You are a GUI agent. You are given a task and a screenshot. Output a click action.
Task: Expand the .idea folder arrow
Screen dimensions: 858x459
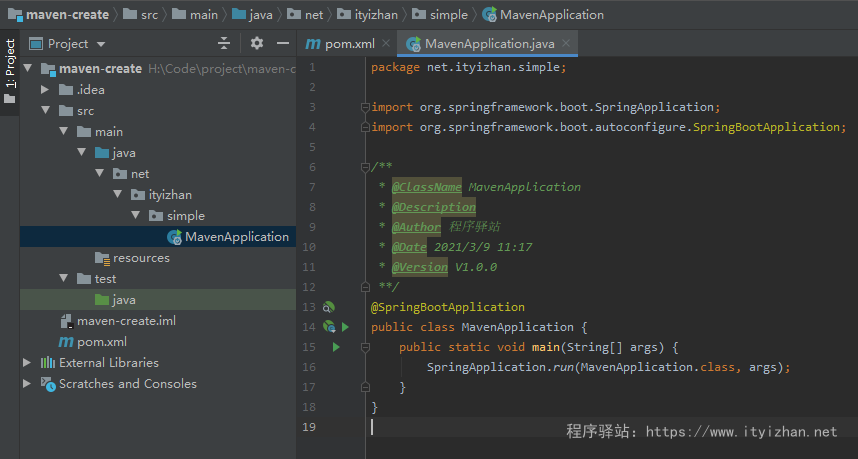pyautogui.click(x=45, y=89)
